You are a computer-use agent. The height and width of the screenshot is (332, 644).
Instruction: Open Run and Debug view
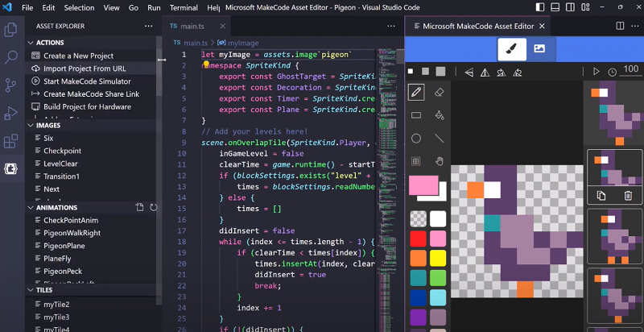pyautogui.click(x=10, y=113)
